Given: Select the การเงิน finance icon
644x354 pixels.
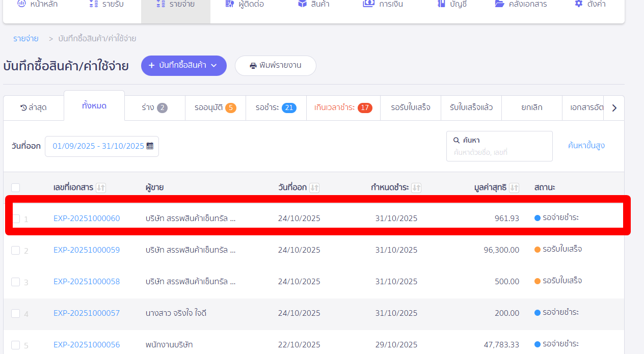Looking at the screenshot, I should pos(369,4).
